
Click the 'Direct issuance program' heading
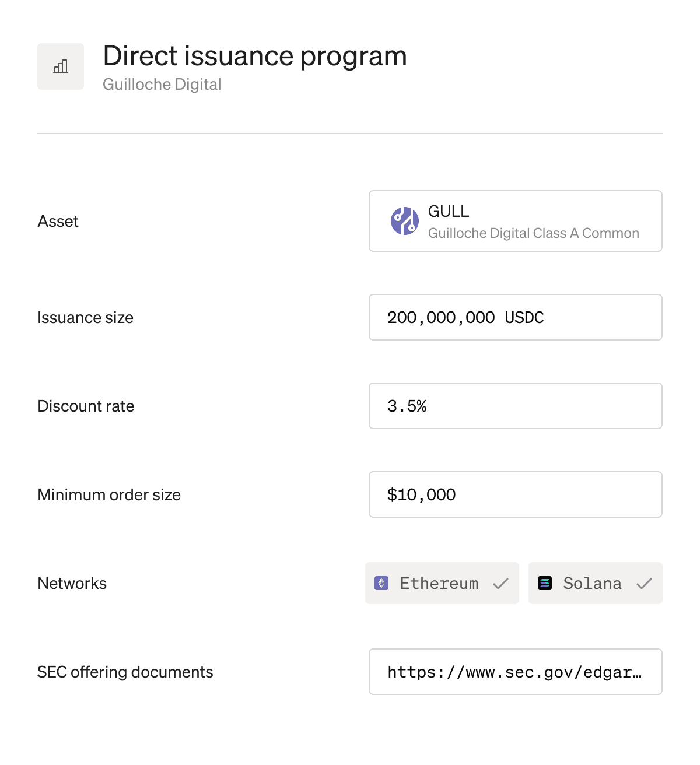255,56
